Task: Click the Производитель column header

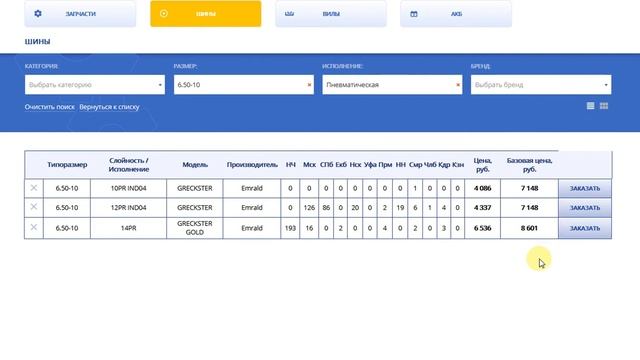Action: point(252,164)
